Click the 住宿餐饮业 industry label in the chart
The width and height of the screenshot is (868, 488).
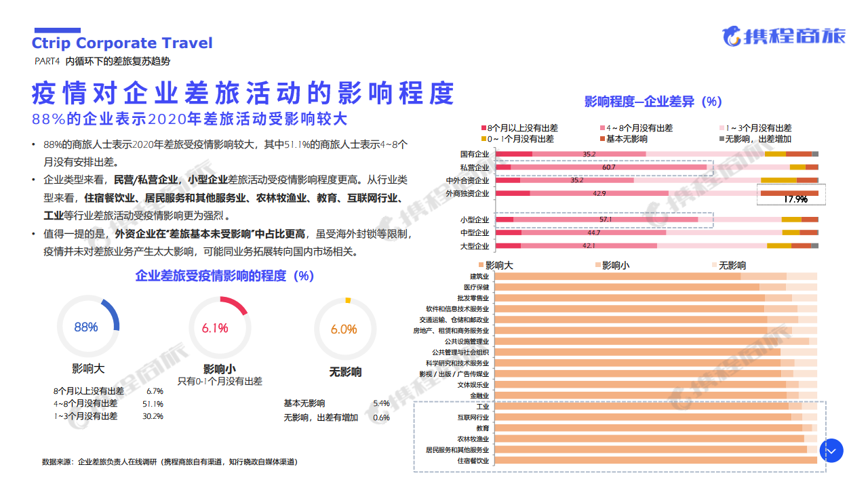(473, 461)
